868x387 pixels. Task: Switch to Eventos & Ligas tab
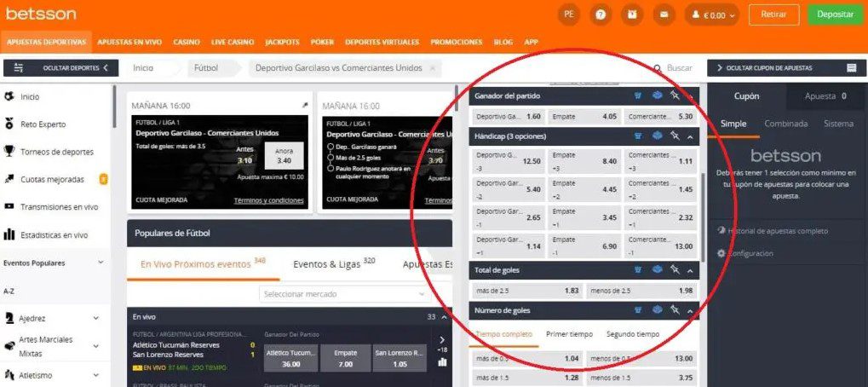pyautogui.click(x=335, y=263)
